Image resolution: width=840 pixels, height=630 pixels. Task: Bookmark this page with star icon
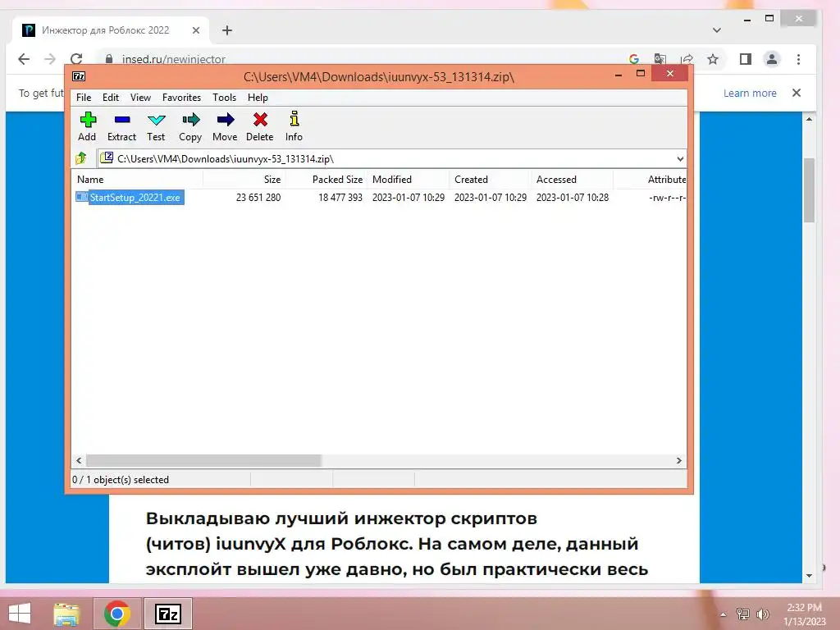click(x=713, y=59)
